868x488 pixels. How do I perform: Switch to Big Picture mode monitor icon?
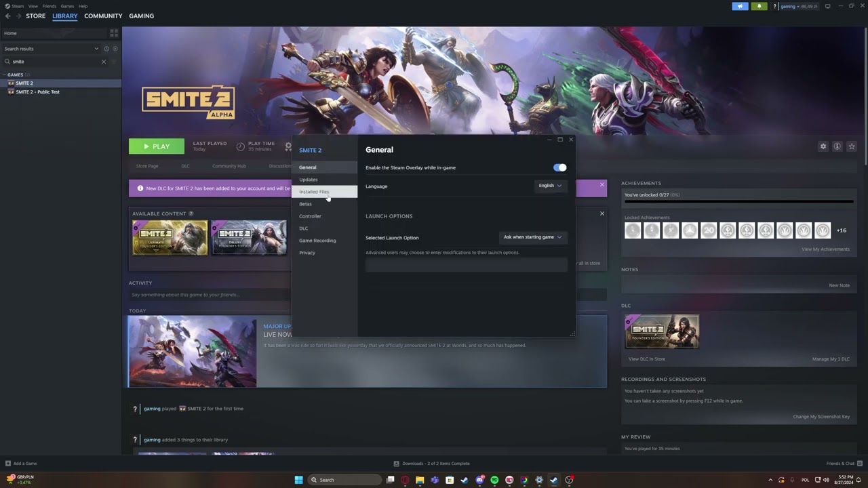click(827, 6)
